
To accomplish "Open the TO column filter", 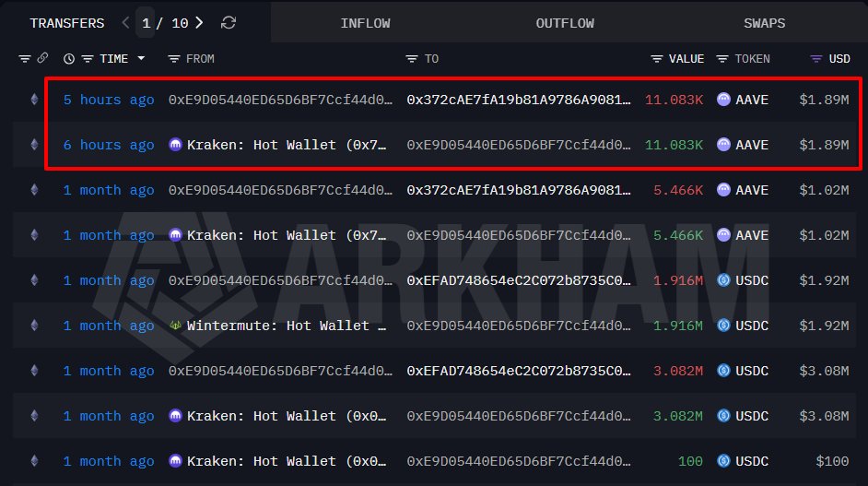I will 411,59.
